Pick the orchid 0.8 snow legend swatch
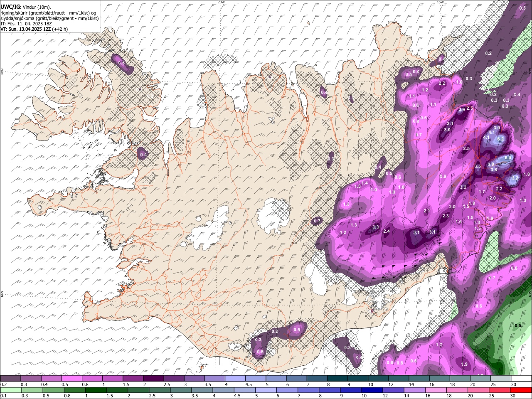This screenshot has width=532, height=399. [x=92, y=379]
